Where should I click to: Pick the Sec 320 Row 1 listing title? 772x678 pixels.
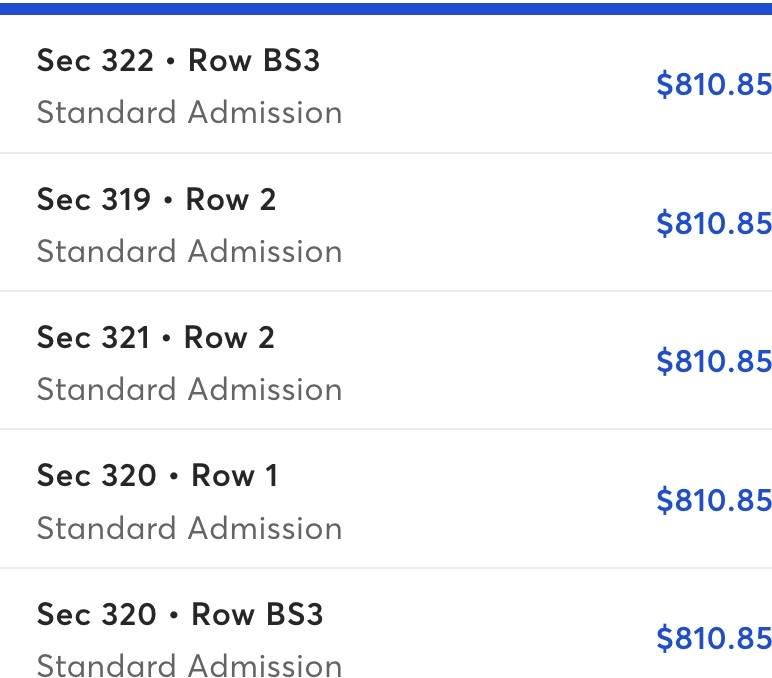(157, 476)
